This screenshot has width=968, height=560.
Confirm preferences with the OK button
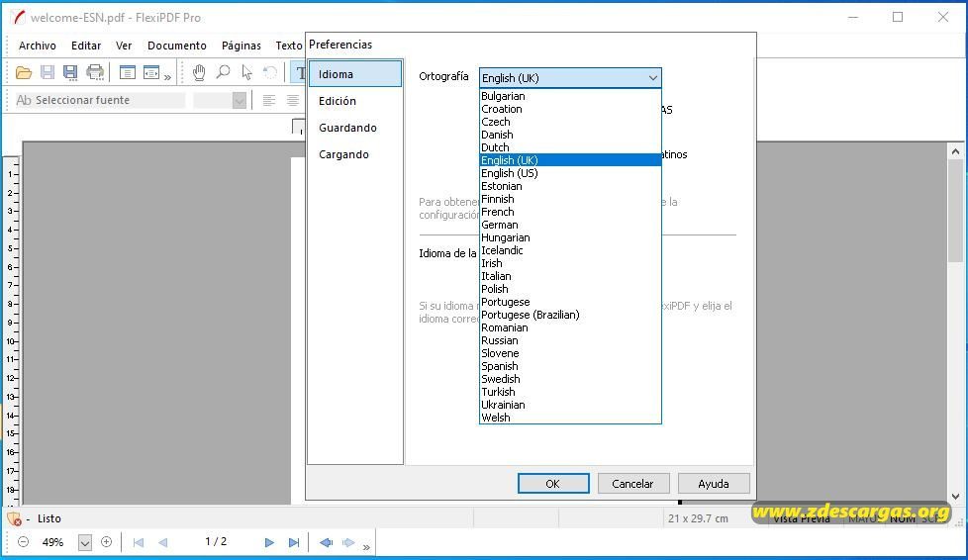[553, 484]
